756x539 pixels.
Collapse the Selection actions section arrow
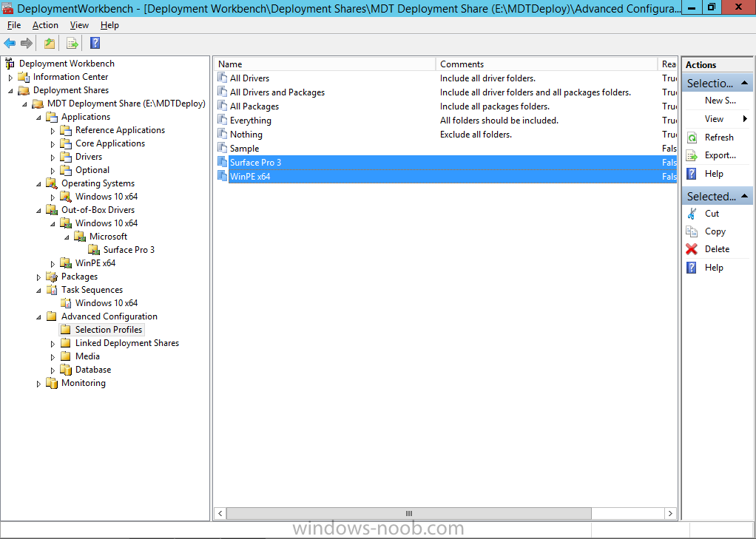coord(744,83)
